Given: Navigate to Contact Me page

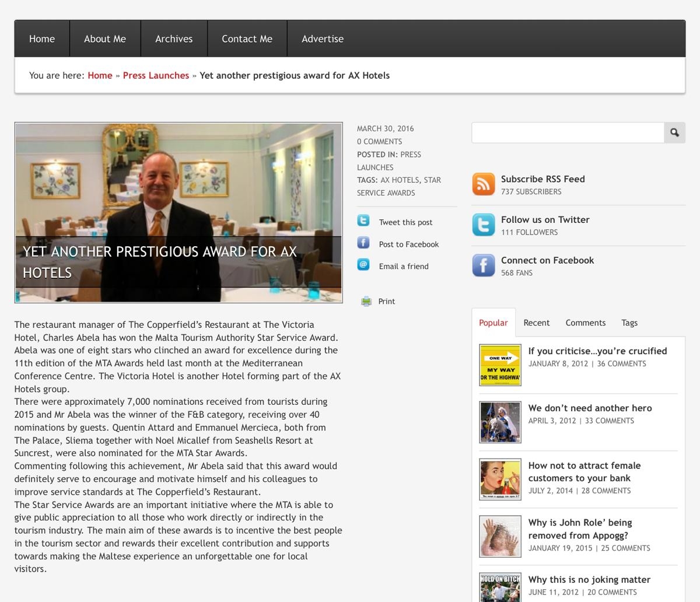Looking at the screenshot, I should click(x=247, y=39).
